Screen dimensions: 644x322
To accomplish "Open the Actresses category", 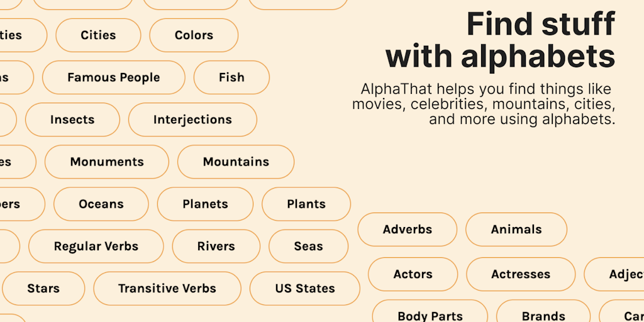I will pyautogui.click(x=521, y=274).
